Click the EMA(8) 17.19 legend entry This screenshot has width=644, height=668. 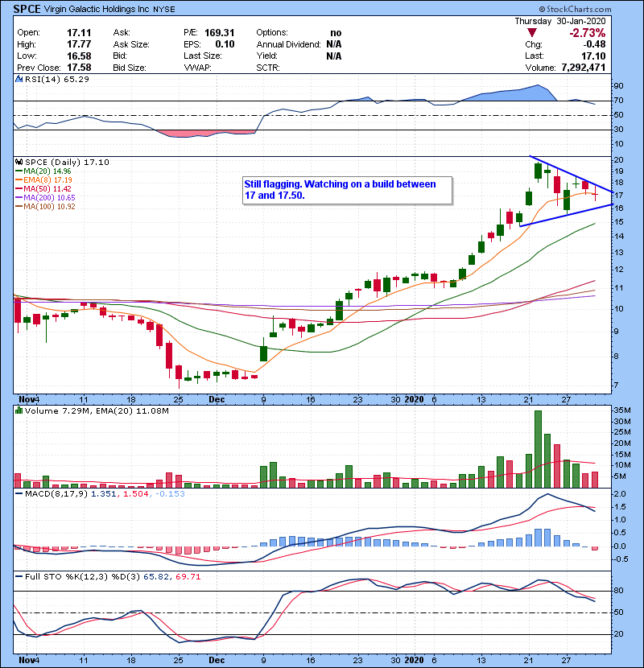pyautogui.click(x=44, y=180)
